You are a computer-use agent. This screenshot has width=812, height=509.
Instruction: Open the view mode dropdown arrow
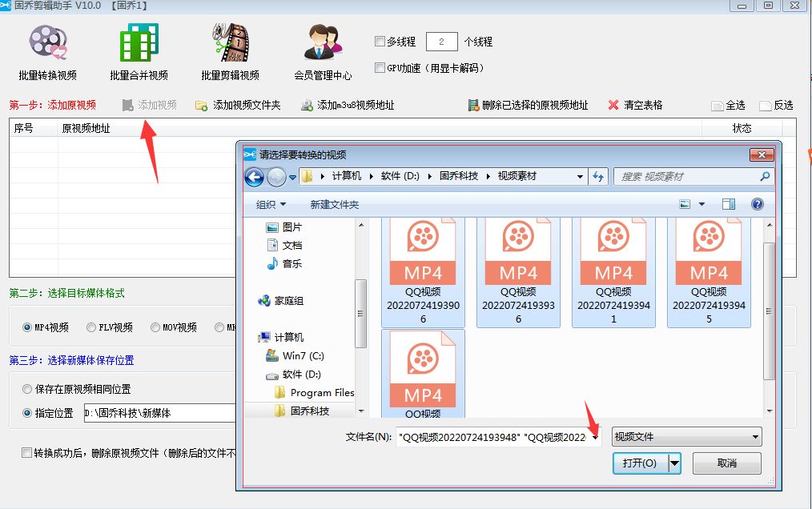tap(701, 204)
